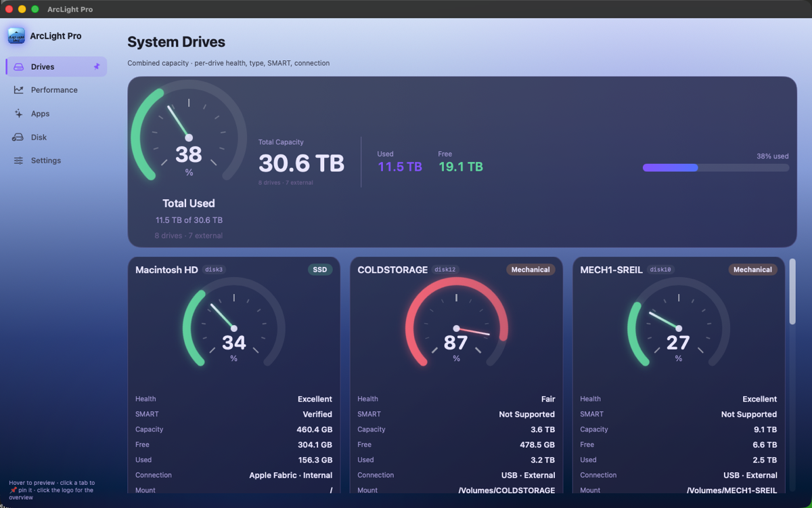Open the Drives tab
This screenshot has height=508, width=812.
56,66
